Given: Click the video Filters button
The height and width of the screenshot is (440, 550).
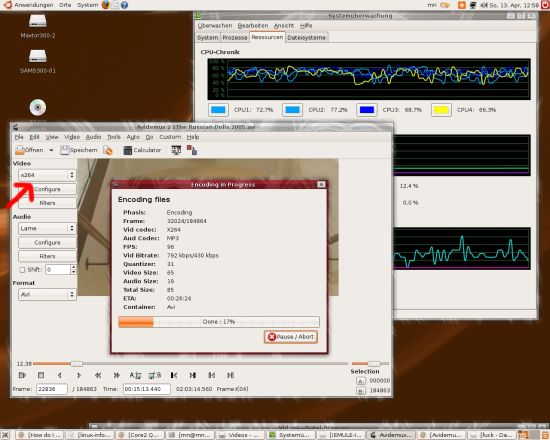Looking at the screenshot, I should coord(47,203).
